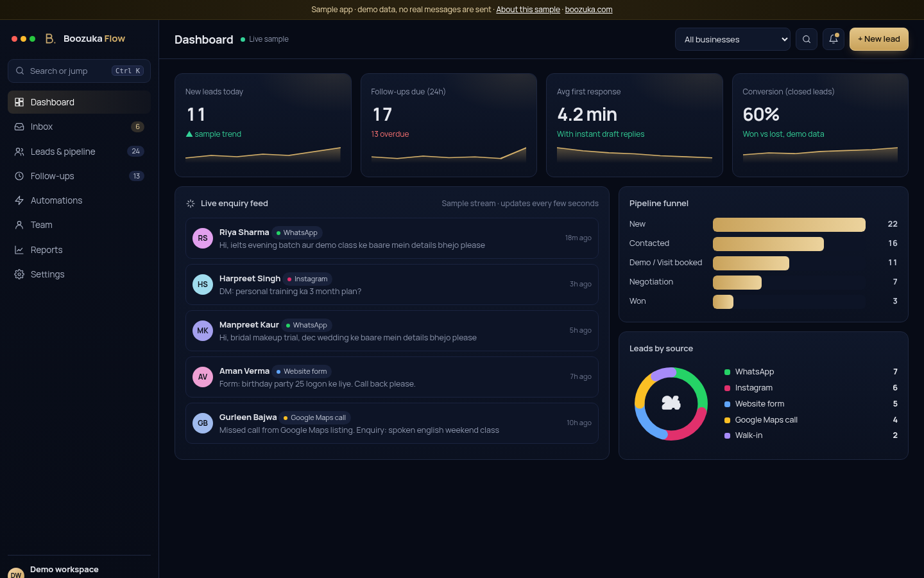The width and height of the screenshot is (924, 578).
Task: Select the WhatsApp tag on Riya Sharma
Action: coord(296,232)
